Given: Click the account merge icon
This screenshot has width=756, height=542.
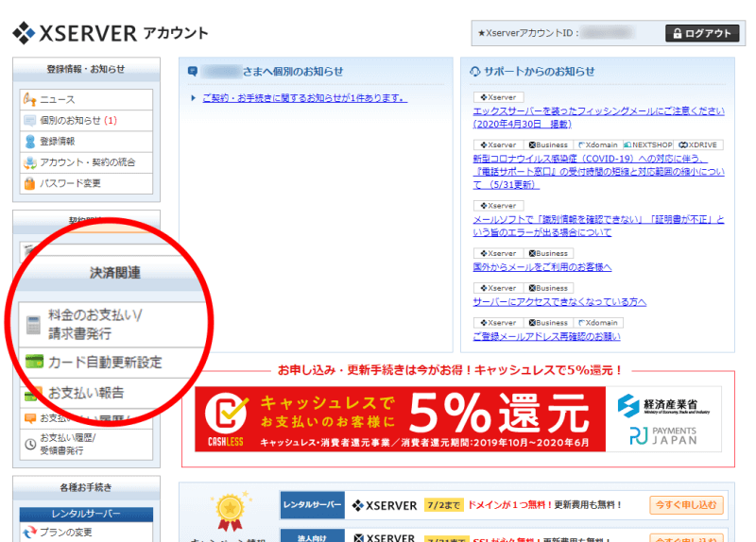Looking at the screenshot, I should (30, 162).
